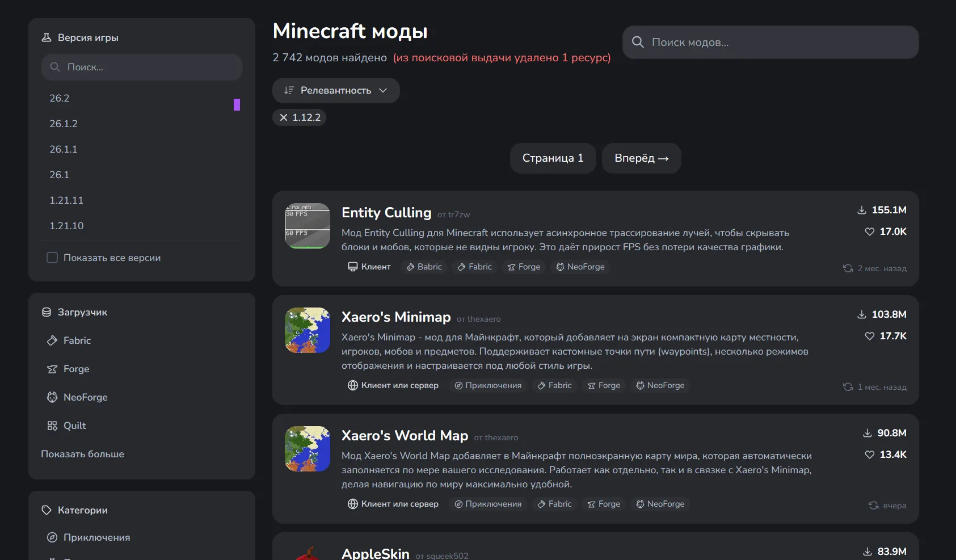Open the Entity Culling mod thumbnail
The image size is (956, 560).
pyautogui.click(x=308, y=226)
